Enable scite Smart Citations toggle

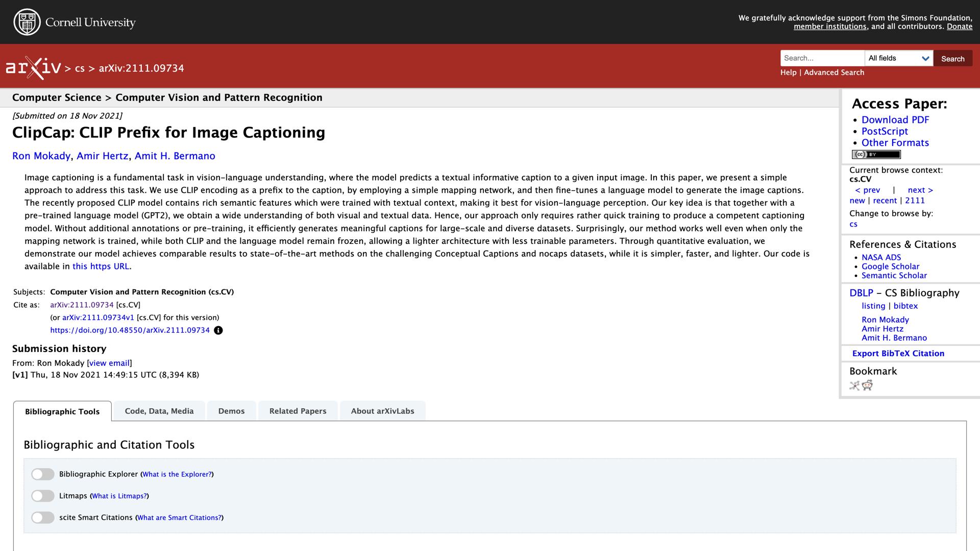[43, 518]
